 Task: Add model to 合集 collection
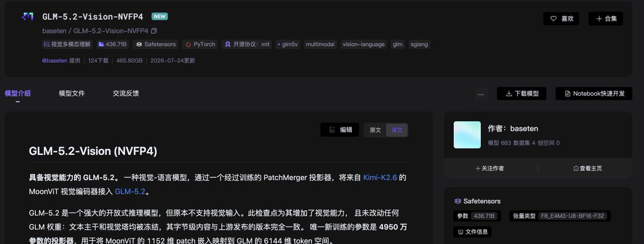[605, 18]
